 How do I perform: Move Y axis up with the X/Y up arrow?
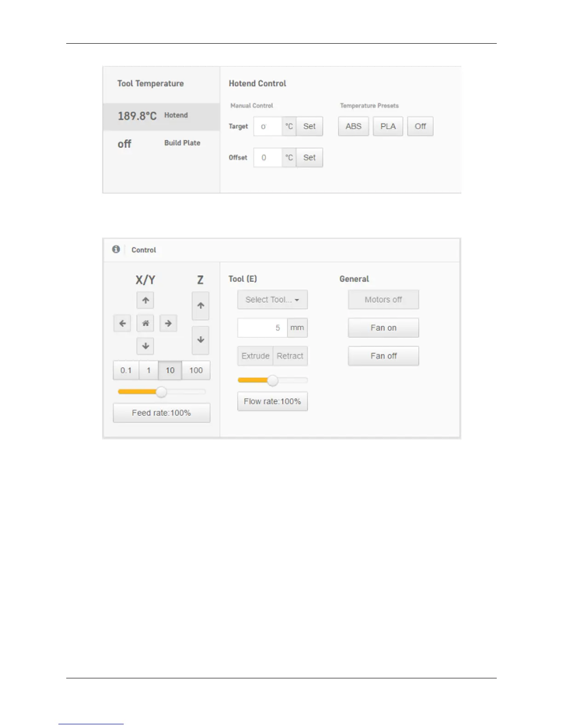coord(145,301)
